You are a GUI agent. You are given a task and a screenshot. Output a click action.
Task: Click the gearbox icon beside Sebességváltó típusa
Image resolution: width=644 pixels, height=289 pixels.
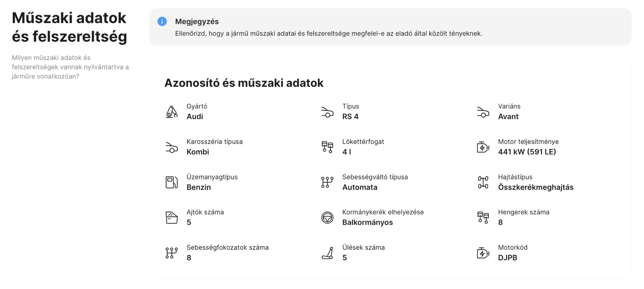point(327,182)
